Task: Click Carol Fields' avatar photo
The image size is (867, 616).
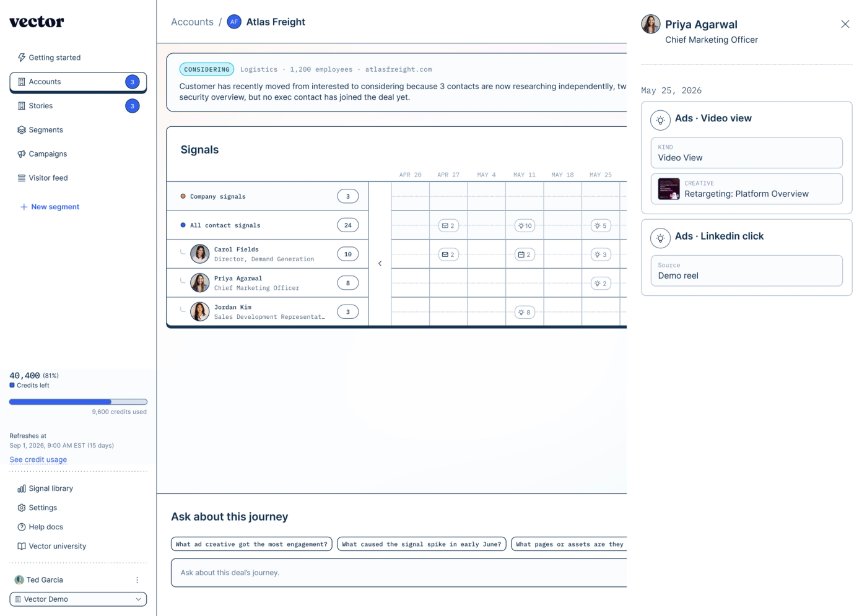Action: [199, 254]
